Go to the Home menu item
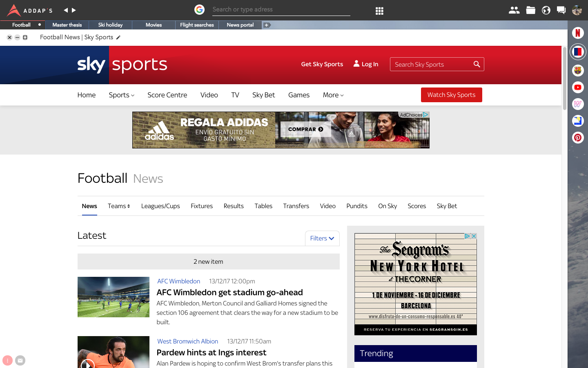Viewport: 588px width, 368px height. pos(87,95)
